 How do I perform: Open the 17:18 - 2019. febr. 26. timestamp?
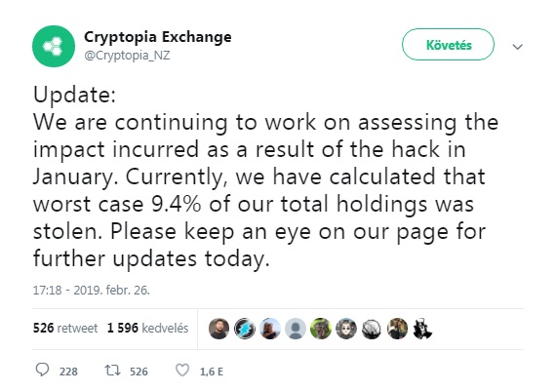(92, 291)
